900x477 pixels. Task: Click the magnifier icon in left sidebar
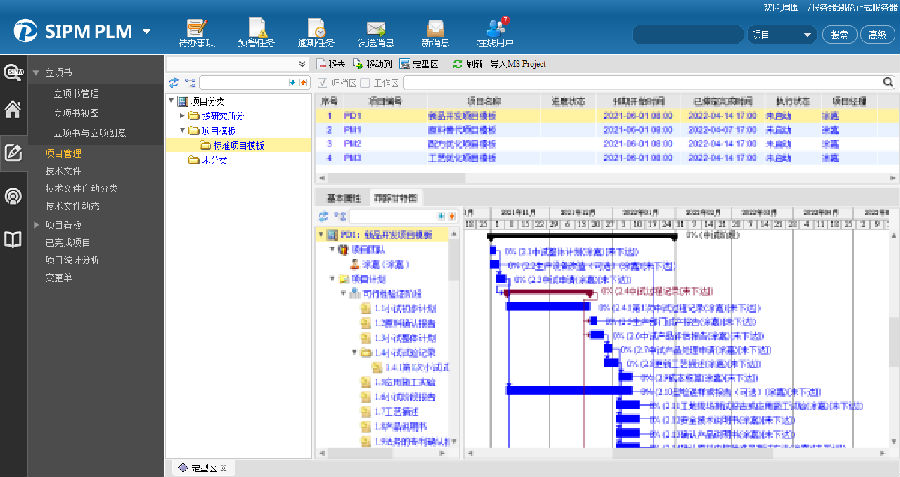click(x=14, y=72)
